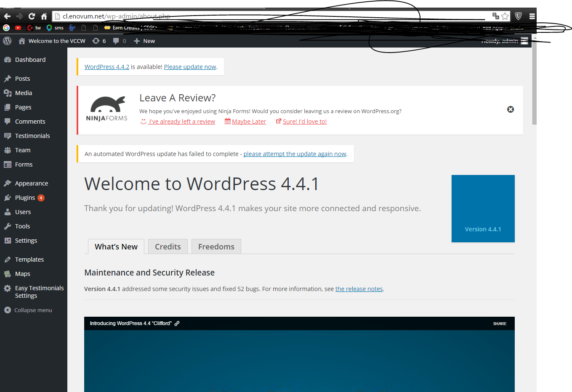Open the shield extension icon
The width and height of the screenshot is (572, 392).
[x=519, y=16]
